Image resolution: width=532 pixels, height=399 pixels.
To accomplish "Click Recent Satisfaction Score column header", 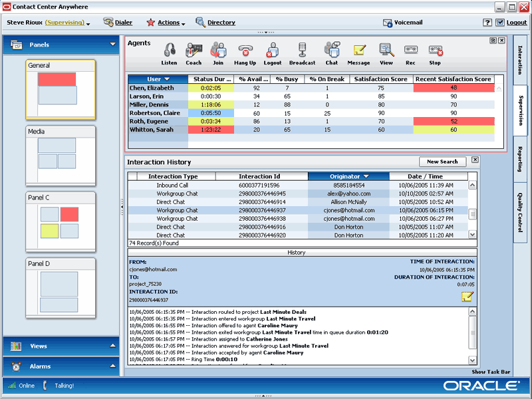I will click(x=454, y=79).
